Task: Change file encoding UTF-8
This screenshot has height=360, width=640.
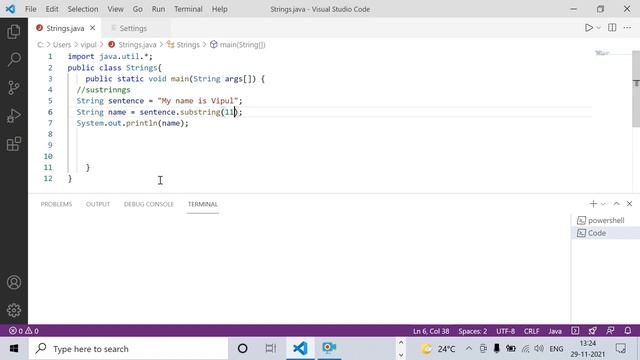Action: click(505, 331)
